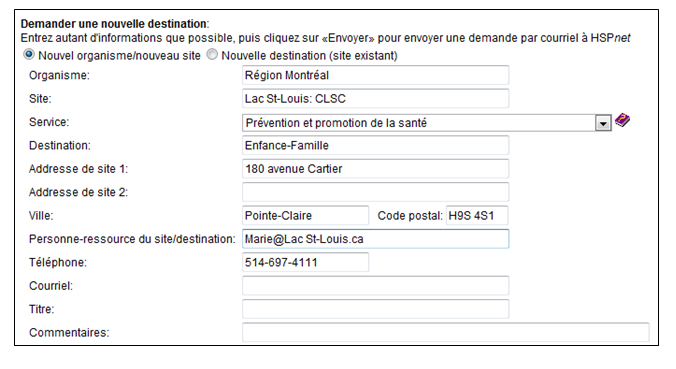Click the Téléphone field 514-697-4111
Image resolution: width=676 pixels, height=369 pixels.
tap(305, 262)
